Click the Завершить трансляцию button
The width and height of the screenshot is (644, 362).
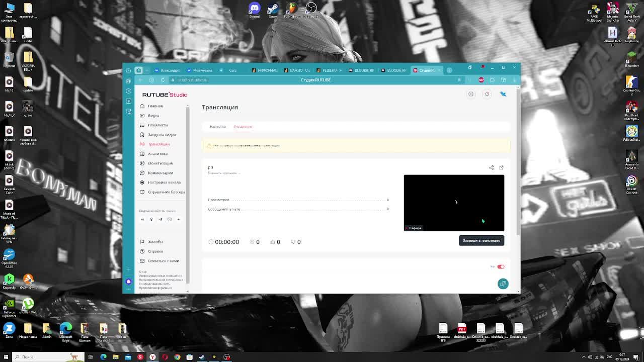click(481, 241)
